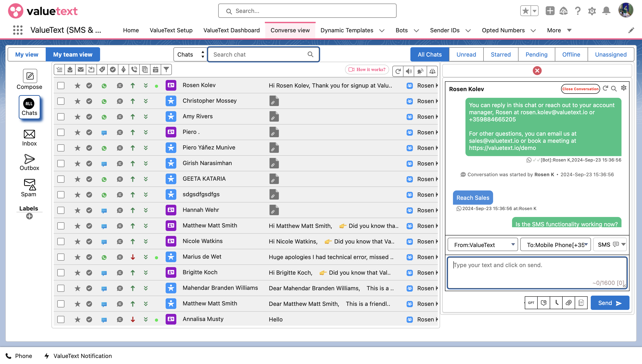Click the How it works? link
Screen dimensions: 642x364
tap(367, 70)
